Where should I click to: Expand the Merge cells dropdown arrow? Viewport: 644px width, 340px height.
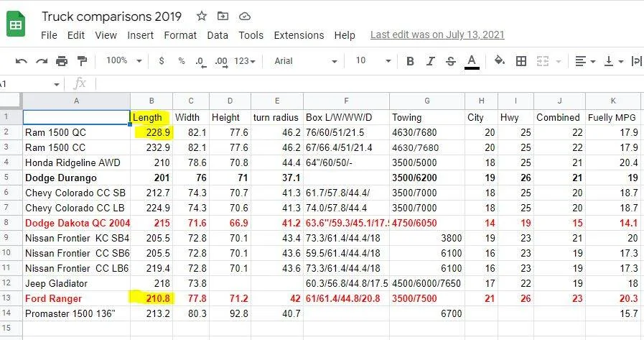[559, 62]
